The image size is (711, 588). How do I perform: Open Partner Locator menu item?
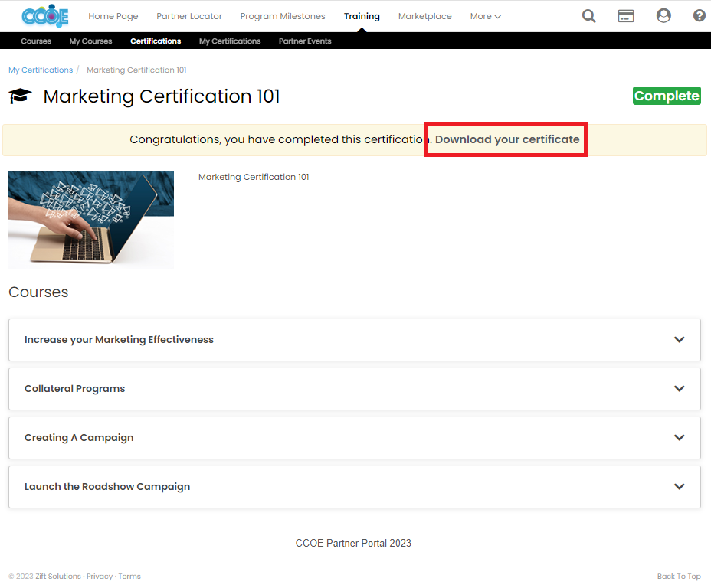click(189, 16)
